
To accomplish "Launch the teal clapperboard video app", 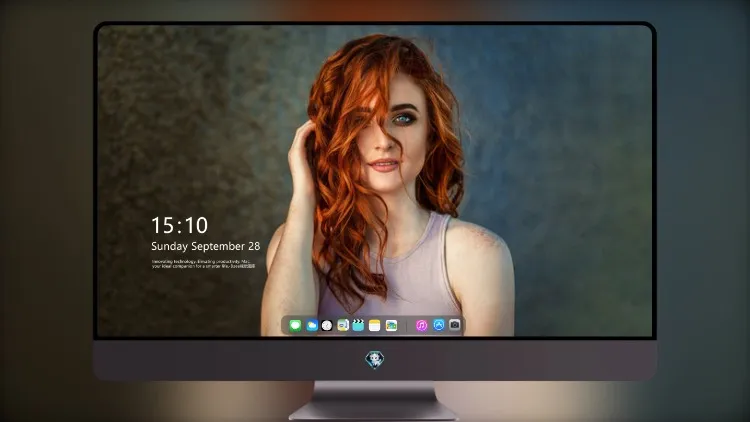I will pyautogui.click(x=358, y=325).
